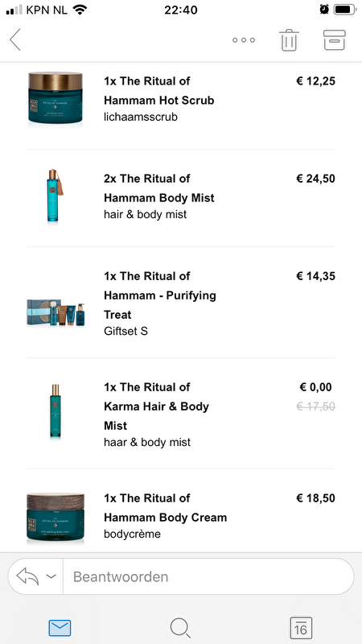
Task: Open the Search tab
Action: click(180, 629)
